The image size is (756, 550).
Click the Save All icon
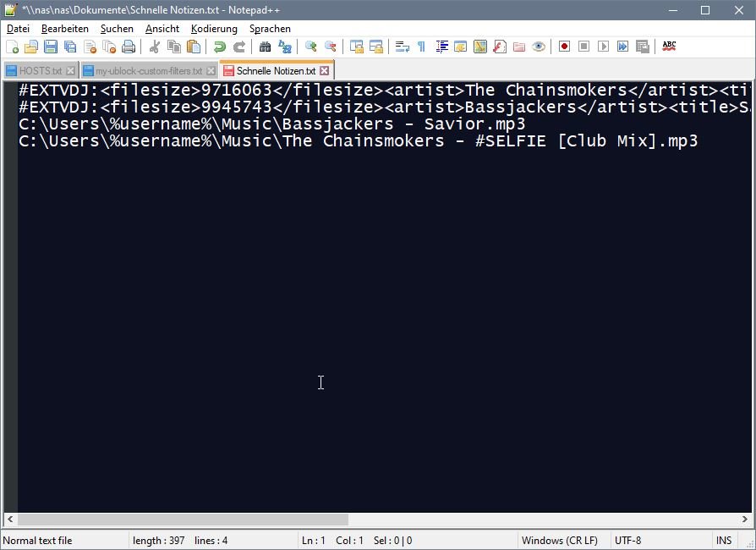(70, 47)
